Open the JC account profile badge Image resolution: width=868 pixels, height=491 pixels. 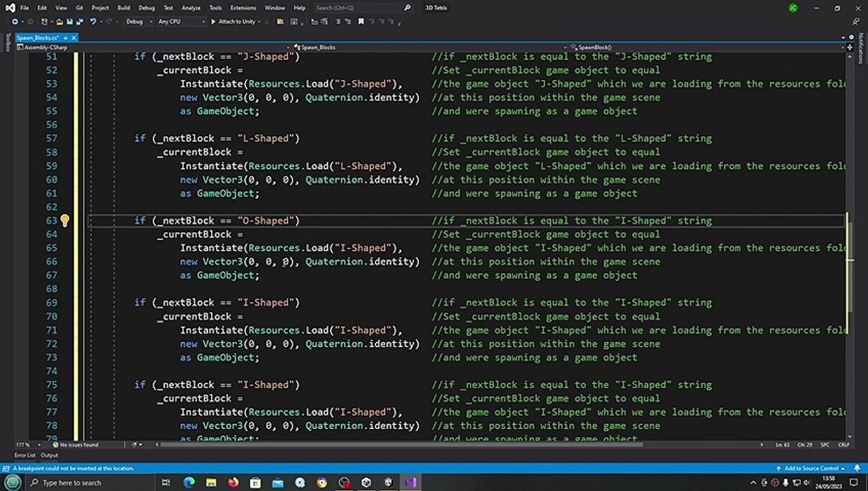793,8
